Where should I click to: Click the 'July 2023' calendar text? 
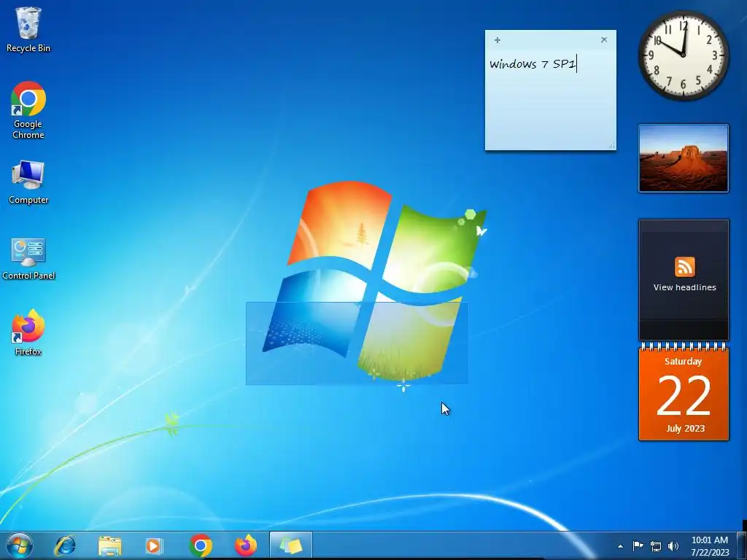tap(685, 428)
